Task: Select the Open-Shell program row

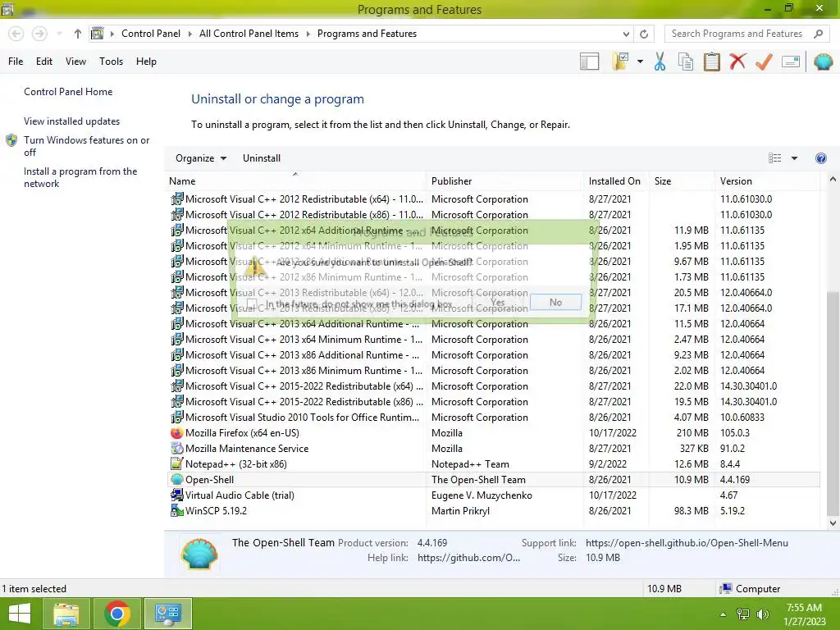Action: pyautogui.click(x=492, y=479)
